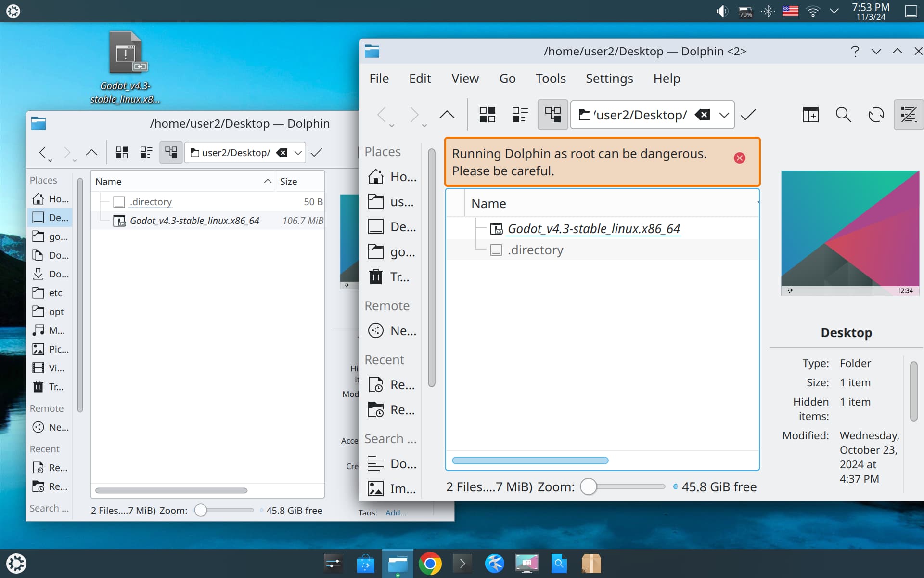924x578 pixels.
Task: Click What's This help button in Dolphin <2> titlebar
Action: tap(855, 51)
